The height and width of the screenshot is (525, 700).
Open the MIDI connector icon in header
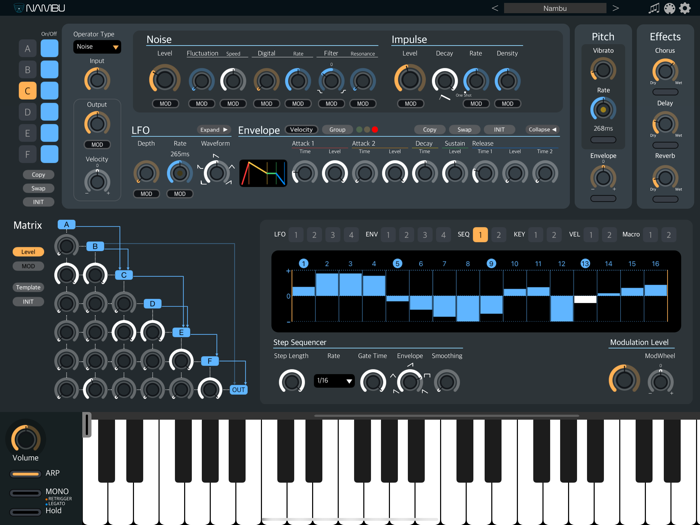click(669, 8)
